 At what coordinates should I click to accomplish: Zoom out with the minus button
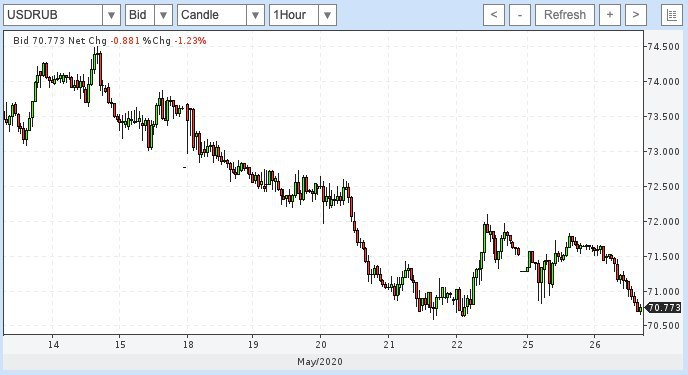[x=520, y=15]
